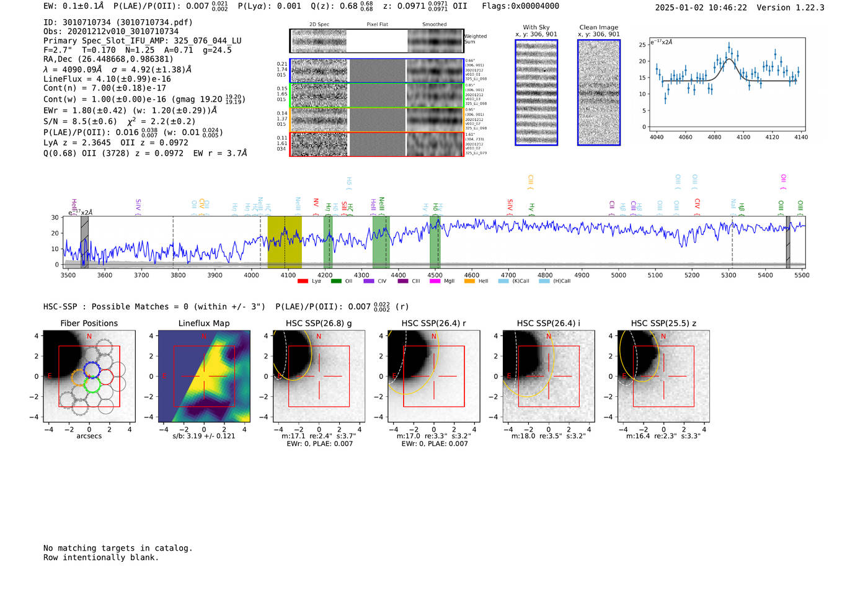Screen dimensions: 868x591
Task: Click the Weighted Sum 2D spectrum row
Action: point(377,41)
